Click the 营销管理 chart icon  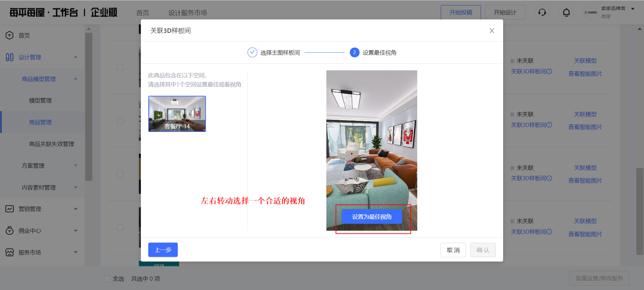click(x=9, y=209)
